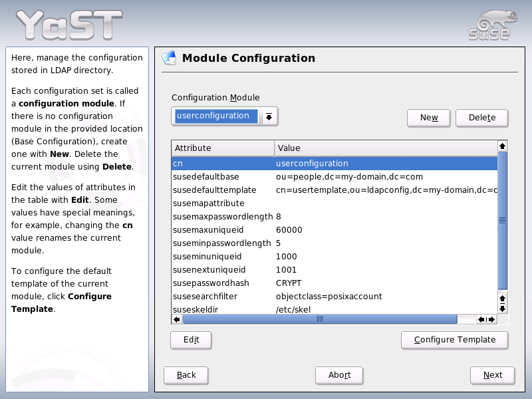The width and height of the screenshot is (532, 399).
Task: Select the susemapattribute row
Action: (334, 203)
